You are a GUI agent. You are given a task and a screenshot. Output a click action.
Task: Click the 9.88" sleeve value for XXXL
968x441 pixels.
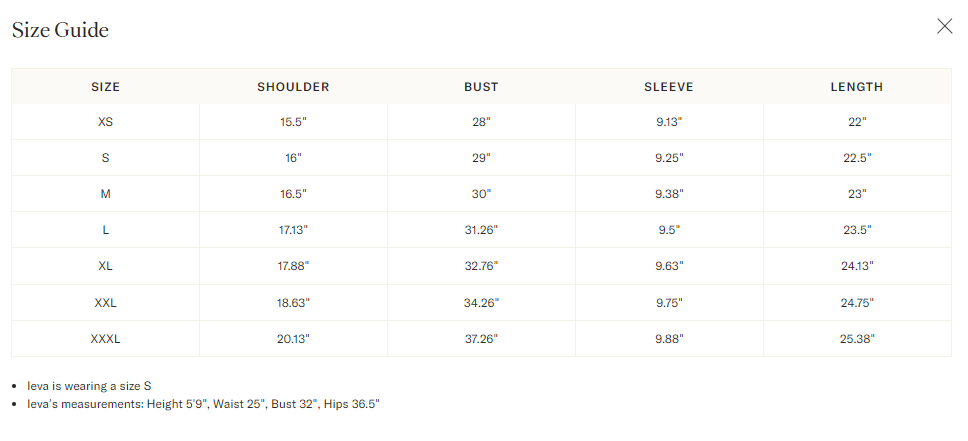coord(669,339)
